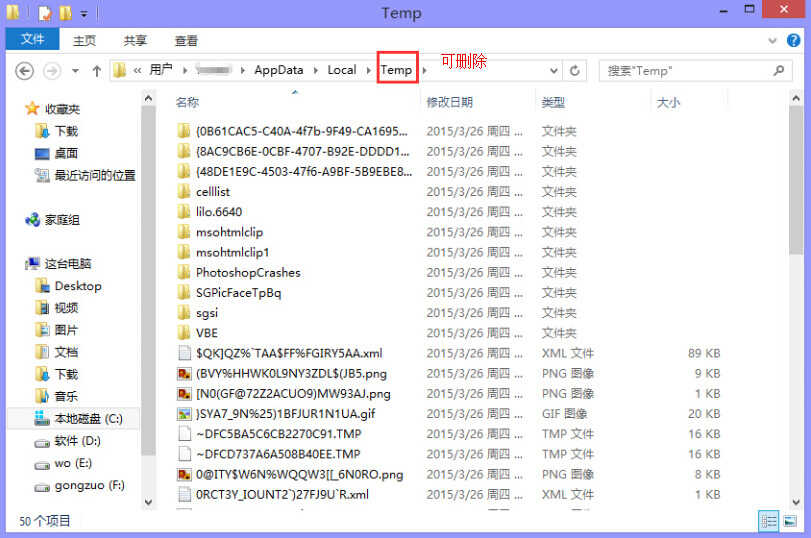Sort by the 修改日期 column header
The width and height of the screenshot is (811, 538).
click(450, 102)
